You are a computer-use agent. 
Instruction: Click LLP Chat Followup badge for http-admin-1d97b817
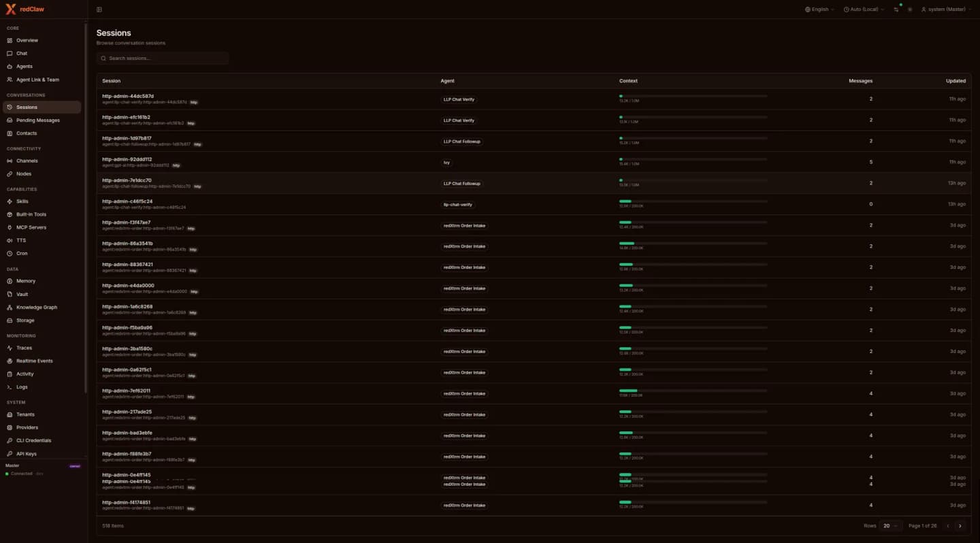(x=462, y=142)
